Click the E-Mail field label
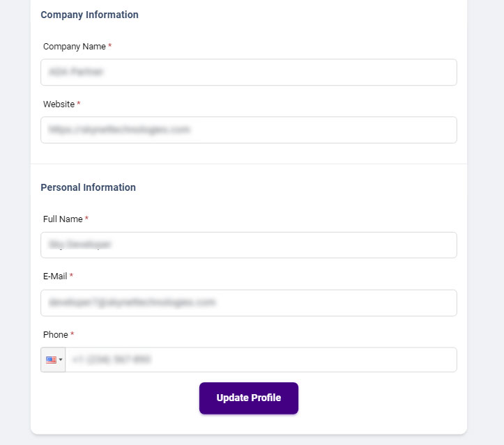Viewport: 504px width, 445px height. (55, 276)
